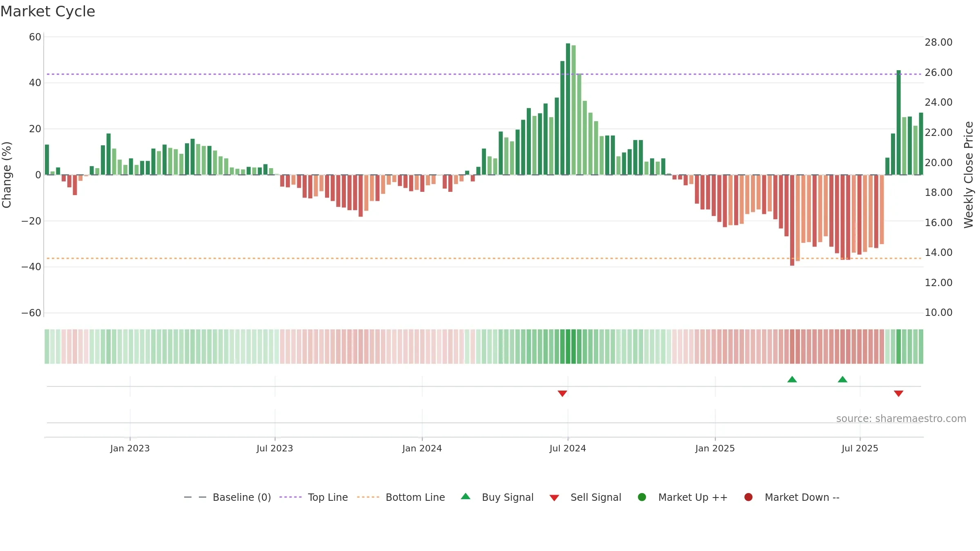This screenshot has height=551, width=980.
Task: Toggle the Sell Signal legend entry
Action: pos(585,497)
